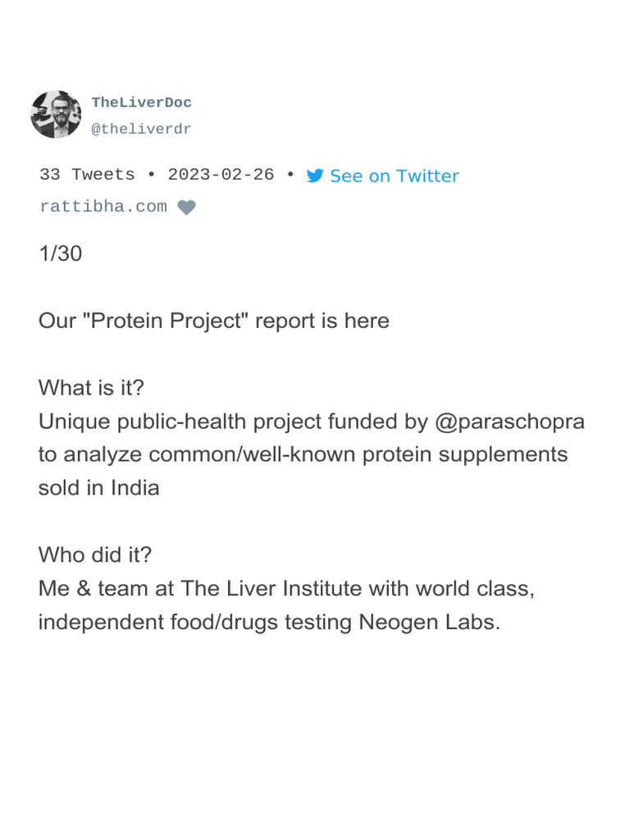Click the "Protein Project" report line
Viewport: 630px width, 840px height.
tap(214, 321)
